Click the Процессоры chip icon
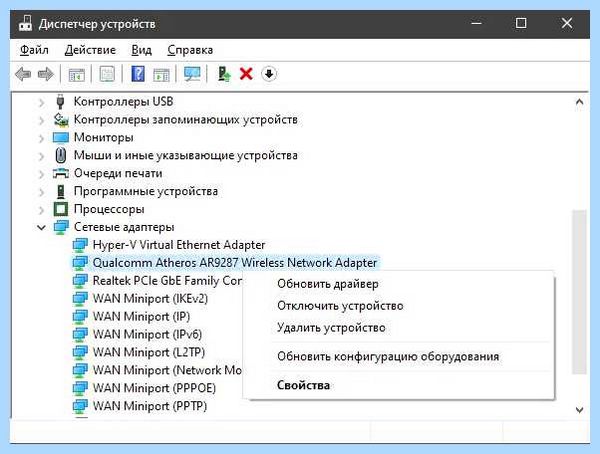The image size is (600, 454). point(60,209)
